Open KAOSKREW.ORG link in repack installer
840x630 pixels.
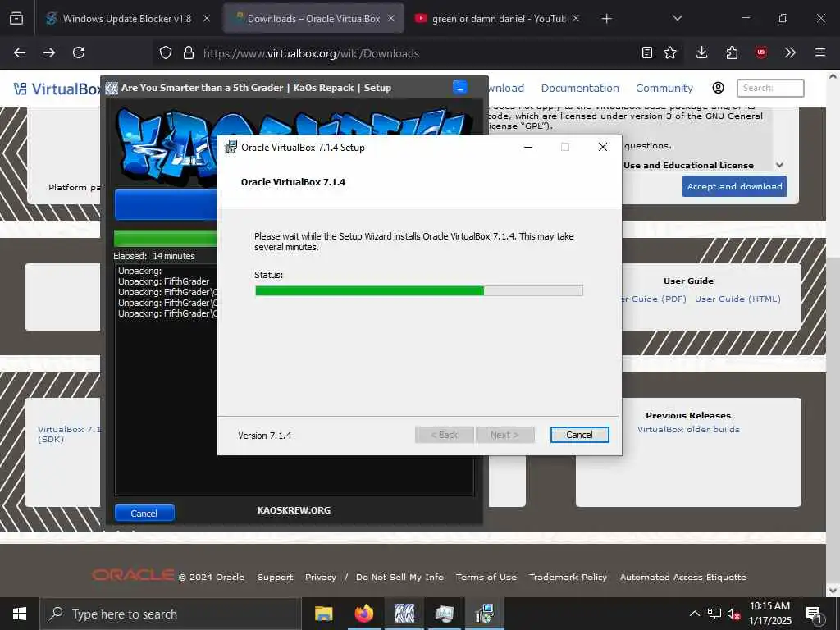pos(294,510)
